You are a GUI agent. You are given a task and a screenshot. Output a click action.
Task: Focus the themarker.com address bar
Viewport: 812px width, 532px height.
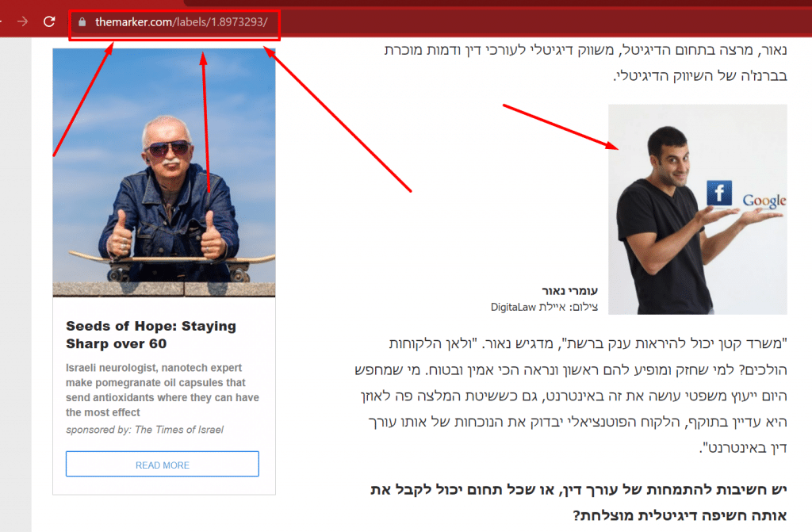(x=175, y=22)
